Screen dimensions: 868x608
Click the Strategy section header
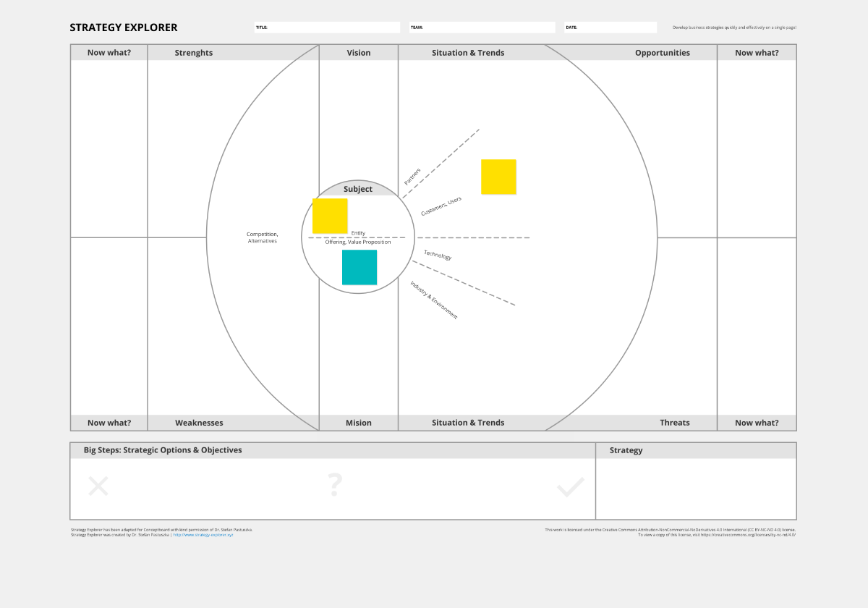pos(626,450)
